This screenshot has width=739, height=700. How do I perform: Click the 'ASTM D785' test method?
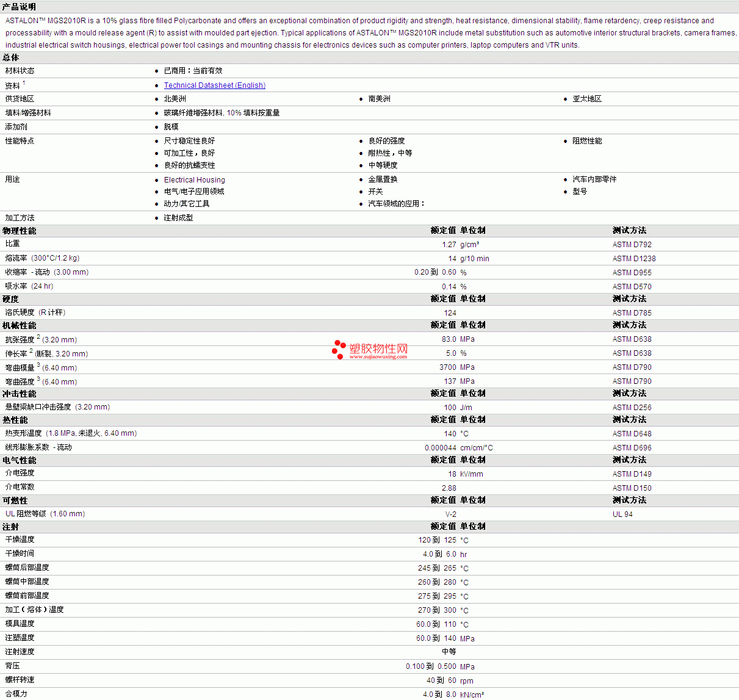(632, 313)
